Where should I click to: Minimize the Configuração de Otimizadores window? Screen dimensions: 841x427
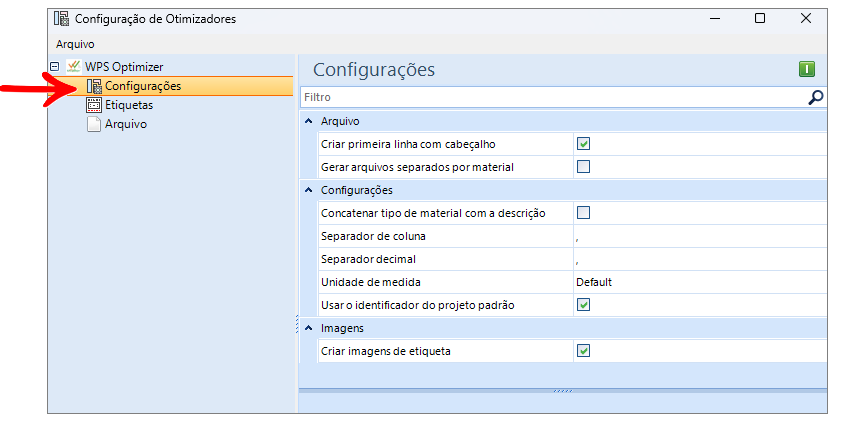click(714, 18)
